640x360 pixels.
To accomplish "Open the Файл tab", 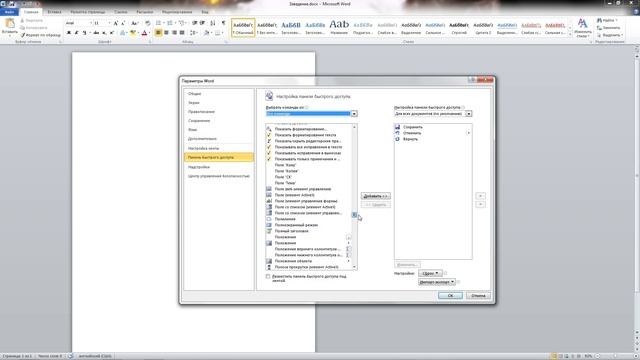I will [x=9, y=12].
